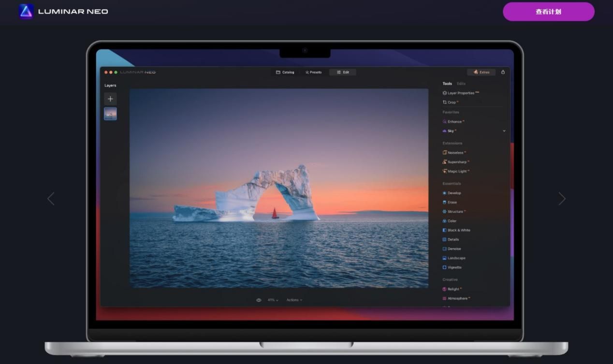This screenshot has width=613, height=364.
Task: Open the Structure tool
Action: [454, 211]
